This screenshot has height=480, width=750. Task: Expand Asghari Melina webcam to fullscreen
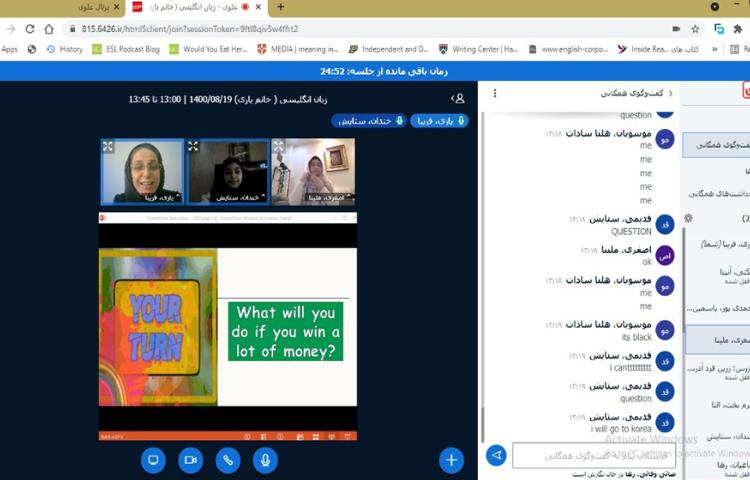click(278, 146)
